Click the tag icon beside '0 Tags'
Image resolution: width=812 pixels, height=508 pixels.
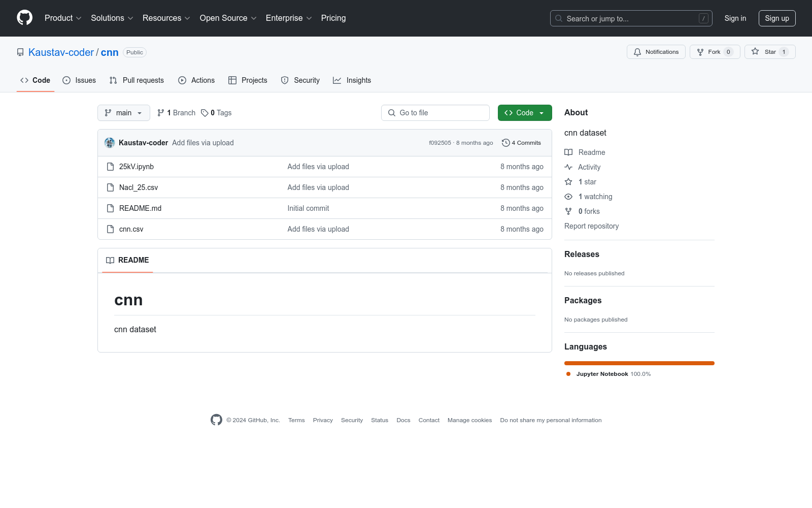[x=205, y=113]
